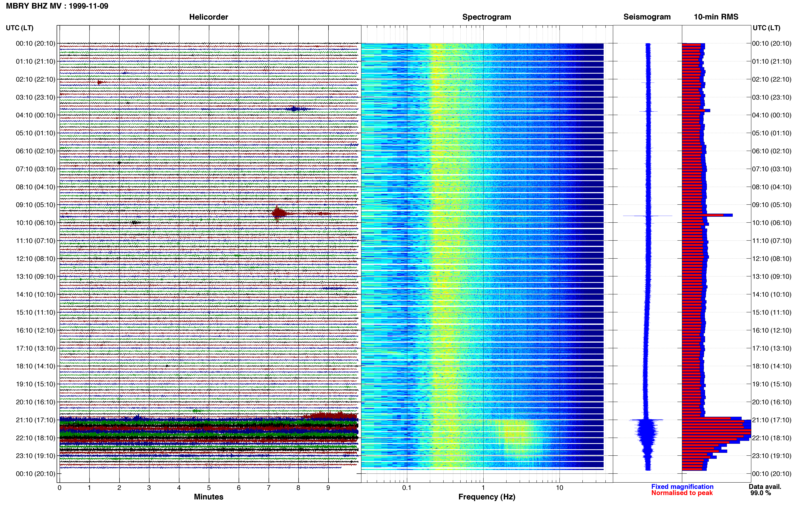Click the 'Data avail.' label
The height and width of the screenshot is (508, 812).
765,486
